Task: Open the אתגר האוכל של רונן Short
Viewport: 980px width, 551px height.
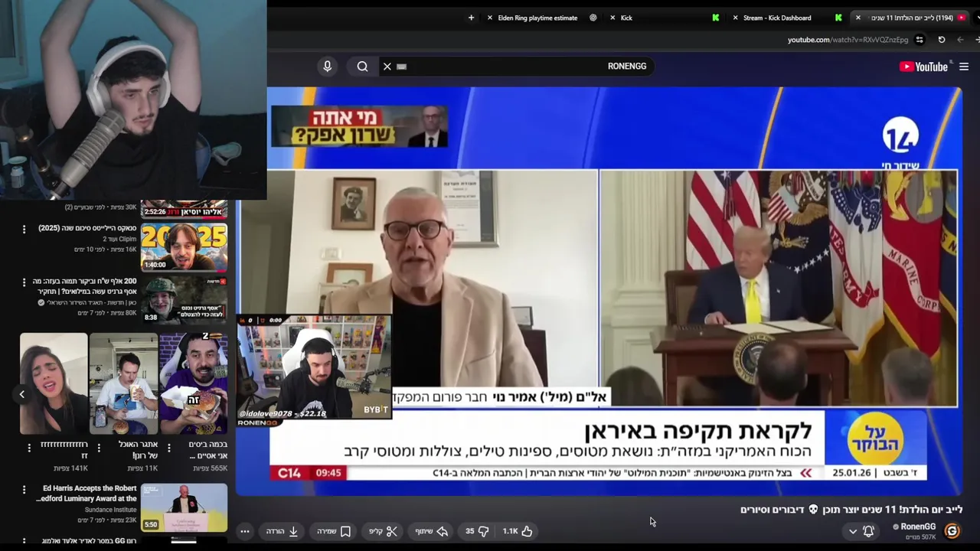Action: (123, 383)
